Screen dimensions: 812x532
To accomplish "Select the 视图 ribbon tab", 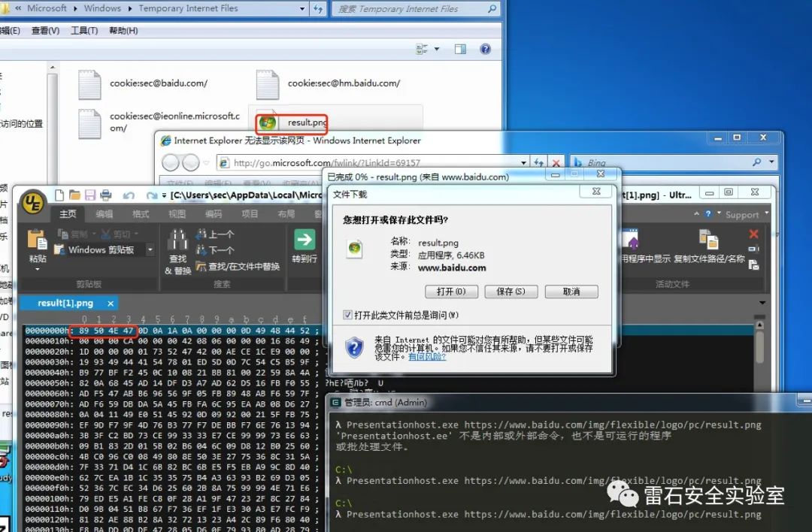I will pyautogui.click(x=177, y=213).
